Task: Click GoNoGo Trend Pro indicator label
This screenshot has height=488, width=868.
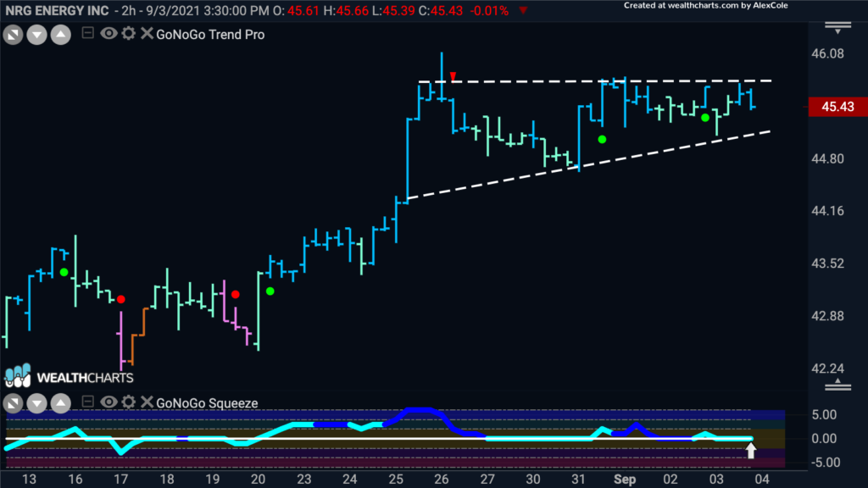Action: pos(210,34)
